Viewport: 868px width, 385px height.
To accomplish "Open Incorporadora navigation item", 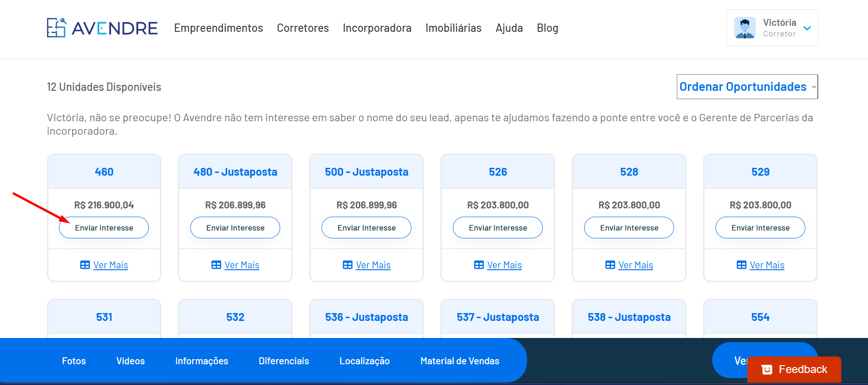I will tap(377, 28).
